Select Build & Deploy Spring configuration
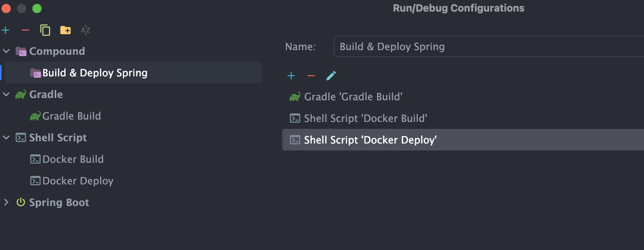 (133, 73)
